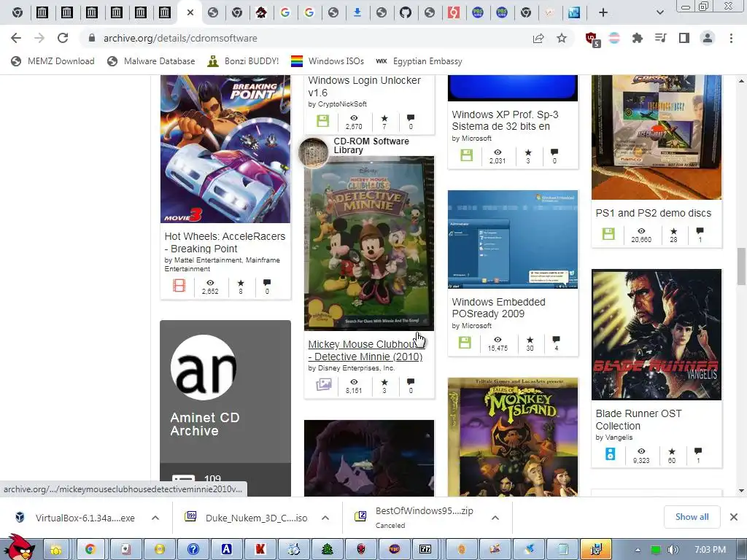747x560 pixels.
Task: View site information lock icon
Action: coord(92,38)
